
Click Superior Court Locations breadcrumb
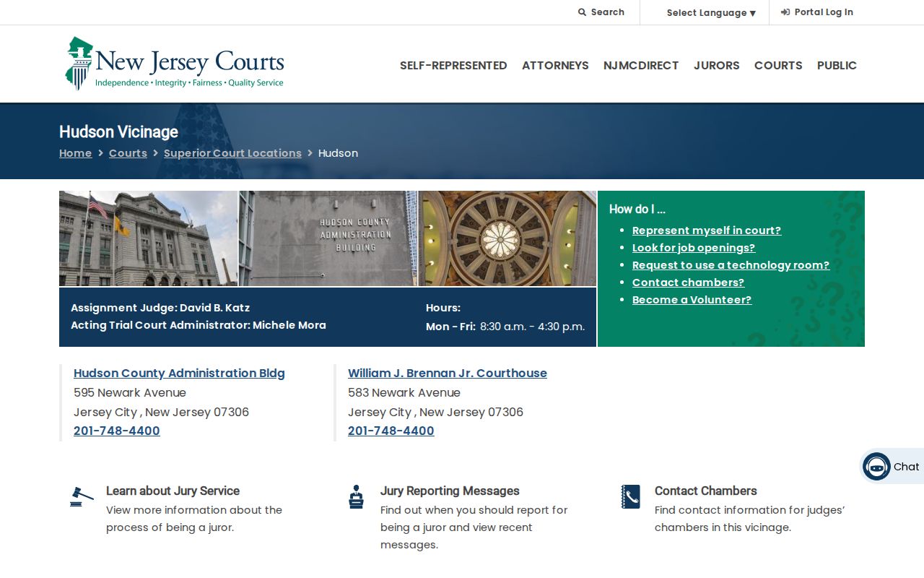coord(232,153)
